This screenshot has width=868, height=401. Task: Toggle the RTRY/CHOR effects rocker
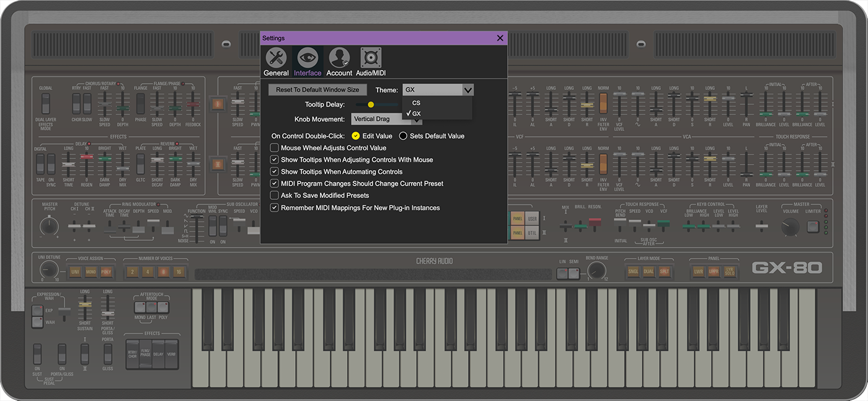(133, 354)
